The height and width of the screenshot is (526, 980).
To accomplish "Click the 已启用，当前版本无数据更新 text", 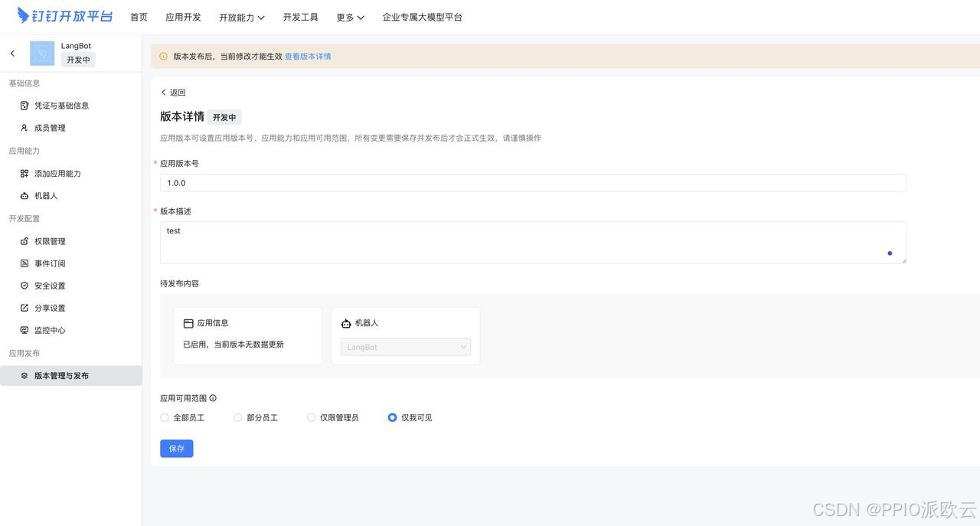I will [234, 345].
